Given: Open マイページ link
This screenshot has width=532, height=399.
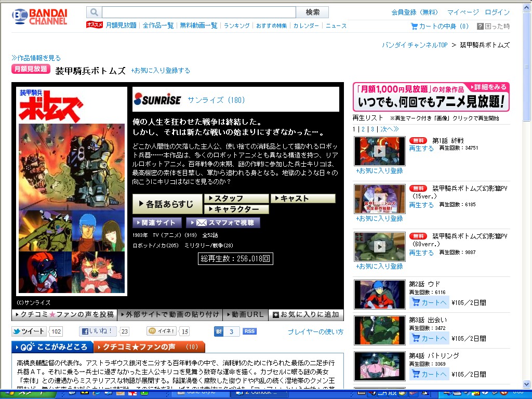Looking at the screenshot, I should pyautogui.click(x=463, y=12).
